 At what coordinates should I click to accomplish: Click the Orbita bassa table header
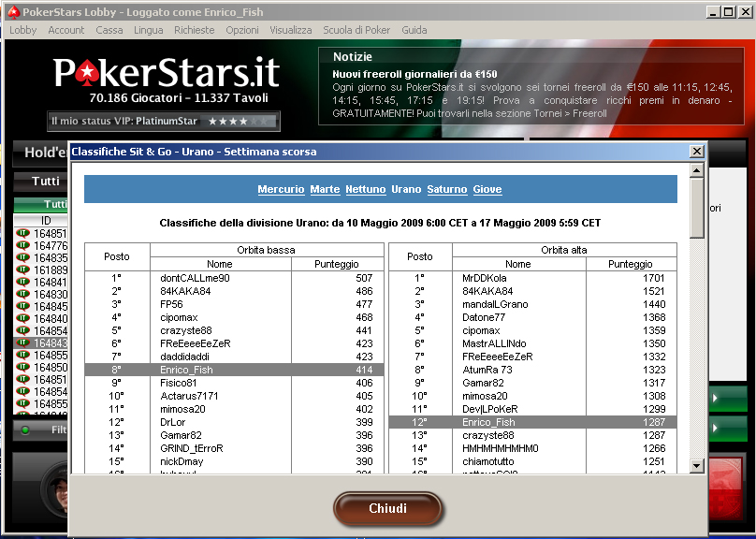[x=266, y=250]
